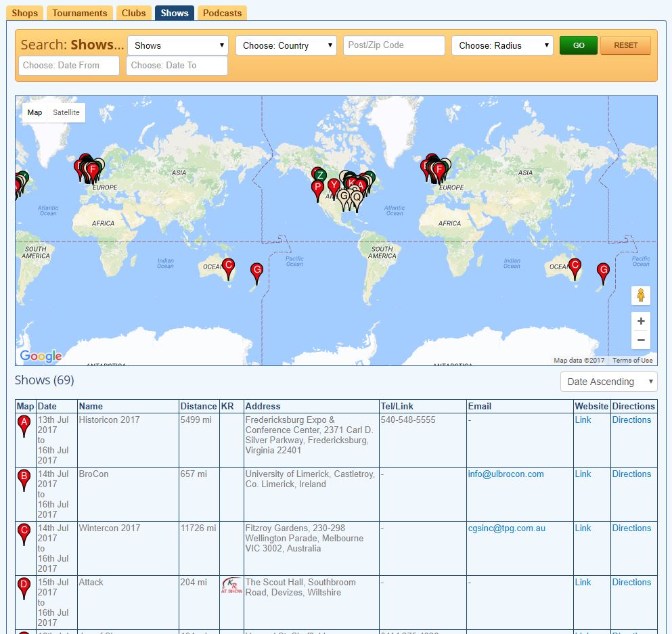Zoom out on the map
This screenshot has height=634, width=672.
(641, 340)
